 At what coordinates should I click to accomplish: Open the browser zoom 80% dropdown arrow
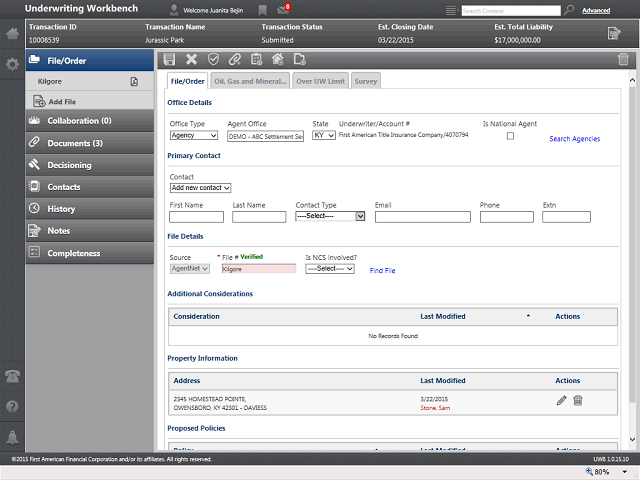[x=624, y=472]
